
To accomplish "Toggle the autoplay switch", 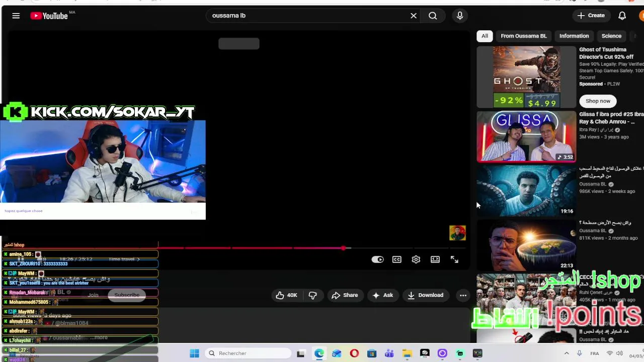I will [x=377, y=259].
